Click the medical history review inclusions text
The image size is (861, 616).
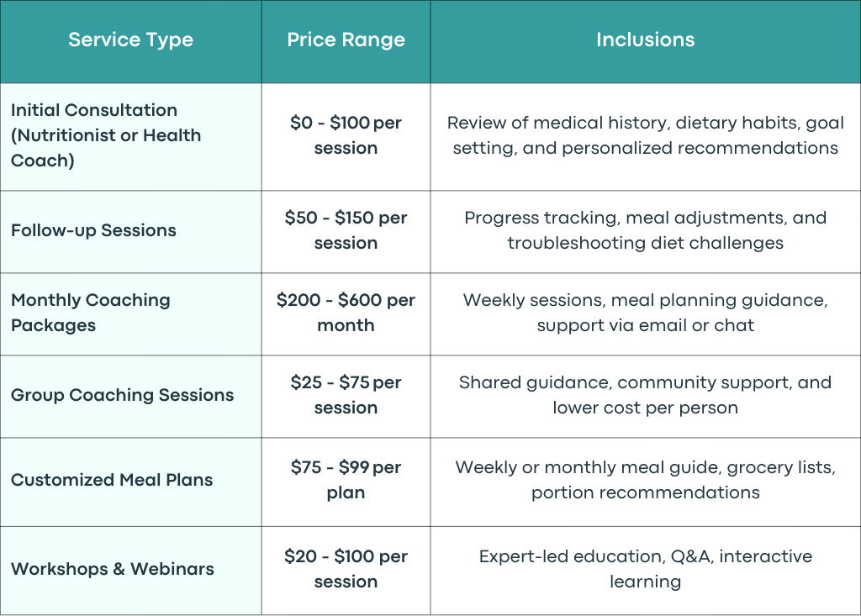pos(645,135)
